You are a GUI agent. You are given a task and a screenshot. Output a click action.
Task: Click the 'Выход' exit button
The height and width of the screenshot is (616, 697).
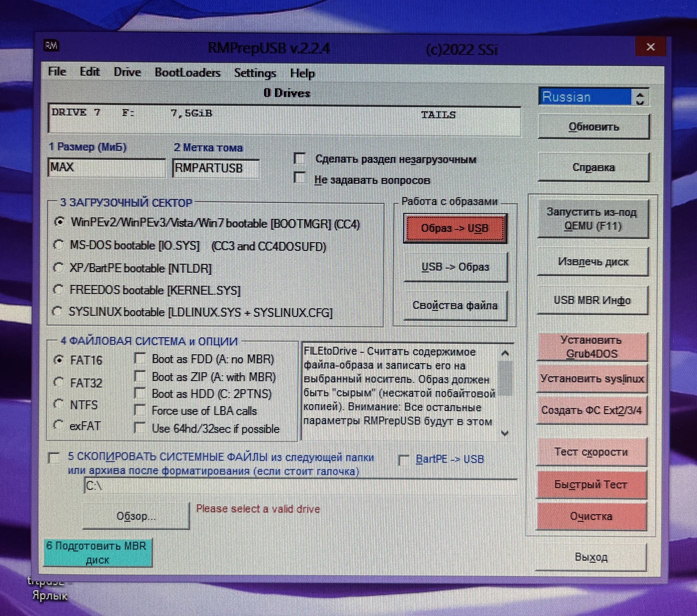(x=591, y=557)
